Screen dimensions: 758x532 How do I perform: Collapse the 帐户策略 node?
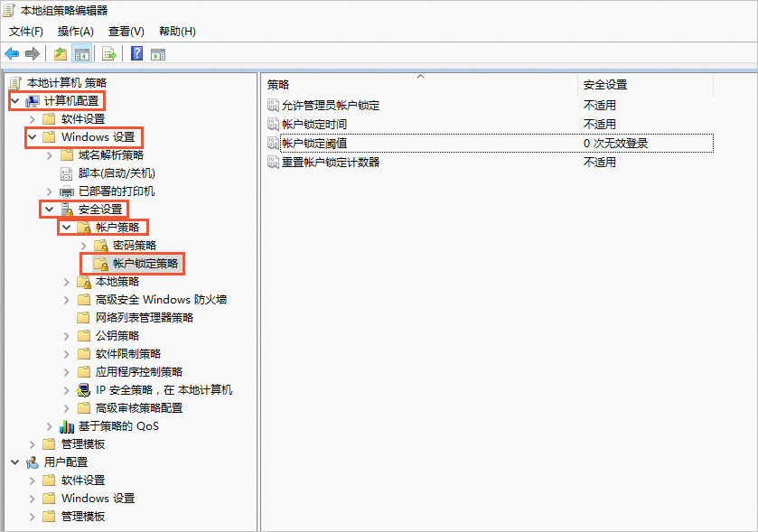point(67,227)
